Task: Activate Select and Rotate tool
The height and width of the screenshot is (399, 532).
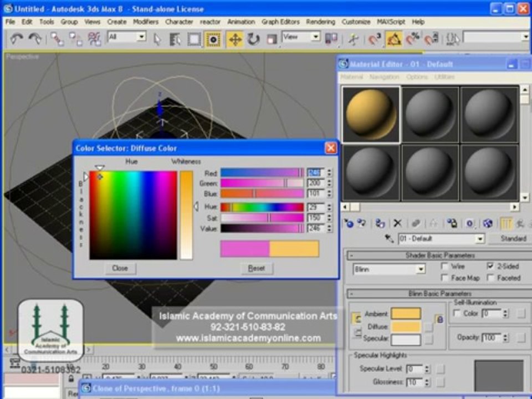Action: tap(253, 39)
